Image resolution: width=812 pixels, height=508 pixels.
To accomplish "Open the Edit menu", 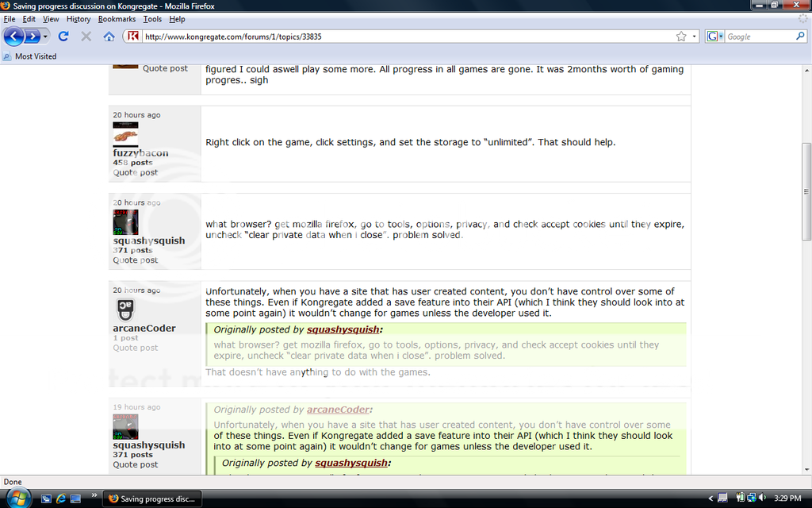I will tap(29, 19).
